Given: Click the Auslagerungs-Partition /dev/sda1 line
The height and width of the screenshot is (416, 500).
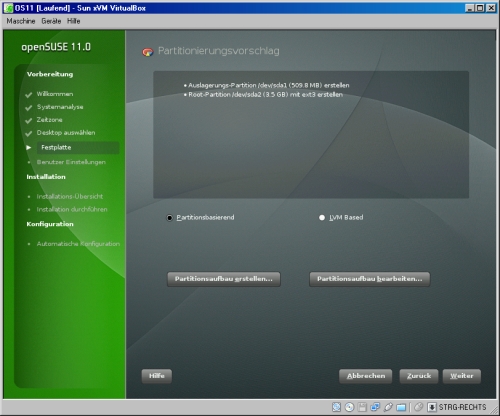Looking at the screenshot, I should tap(269, 85).
